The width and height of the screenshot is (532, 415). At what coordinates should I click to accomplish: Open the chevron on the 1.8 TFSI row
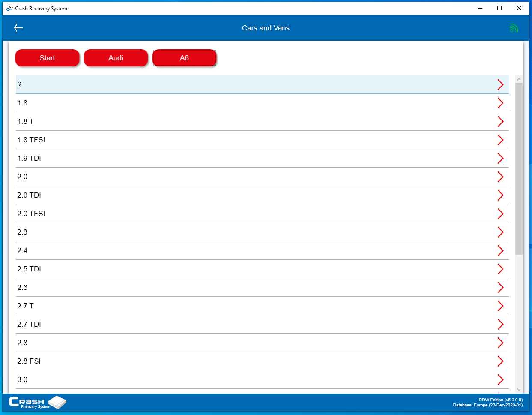(x=500, y=140)
